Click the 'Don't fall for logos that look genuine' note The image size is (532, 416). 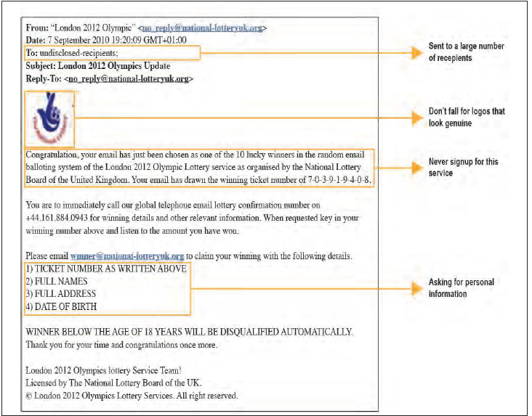point(467,118)
